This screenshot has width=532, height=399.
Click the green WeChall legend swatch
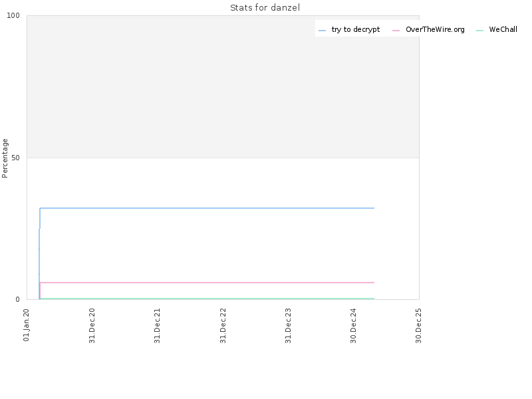pos(479,31)
